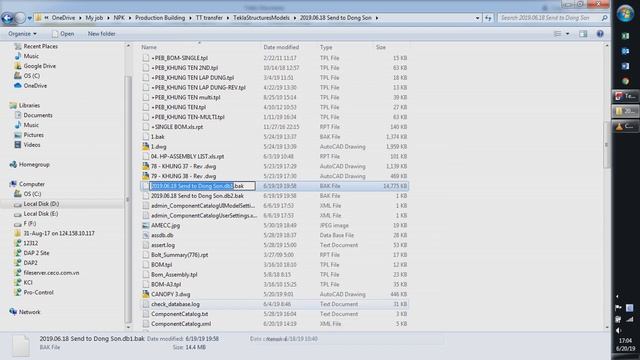Open the view options dropdown arrow
This screenshot has width=640, height=360.
(x=567, y=34)
